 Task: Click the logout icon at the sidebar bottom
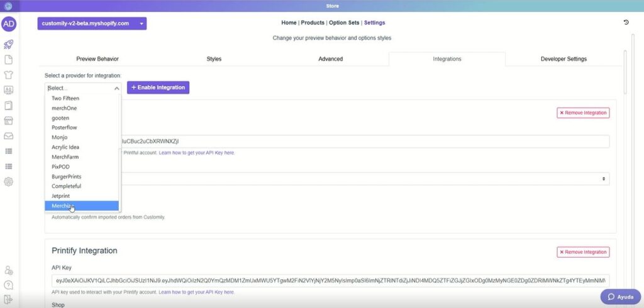[x=9, y=299]
